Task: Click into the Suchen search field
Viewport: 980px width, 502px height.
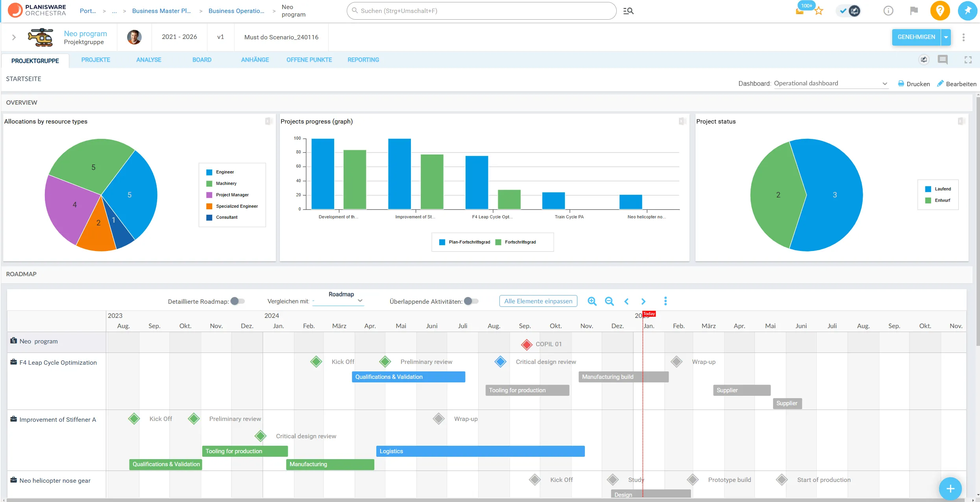Action: click(x=472, y=11)
